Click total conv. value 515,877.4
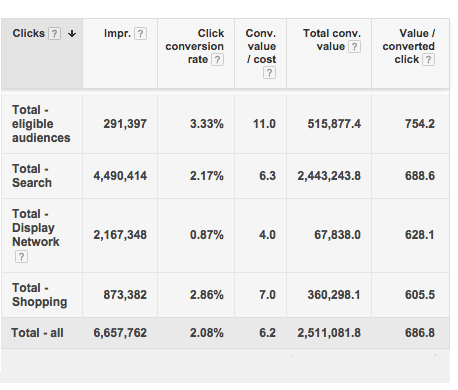This screenshot has height=390, width=458. [x=334, y=124]
